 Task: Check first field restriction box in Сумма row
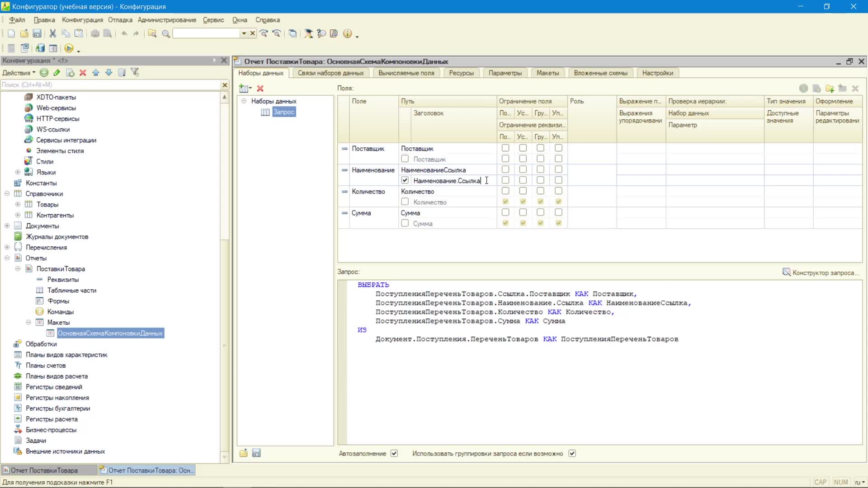pyautogui.click(x=505, y=212)
